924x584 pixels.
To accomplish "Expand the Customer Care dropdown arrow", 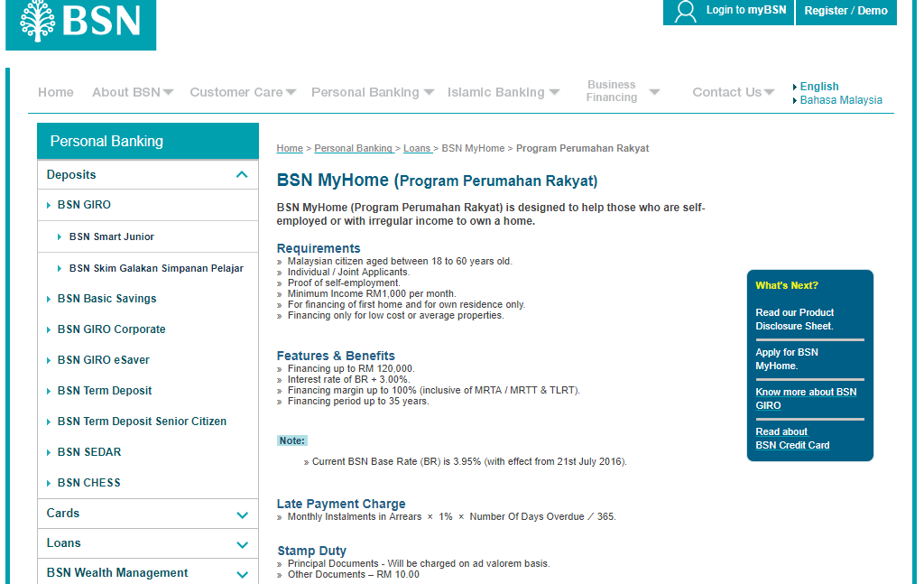I will point(291,93).
